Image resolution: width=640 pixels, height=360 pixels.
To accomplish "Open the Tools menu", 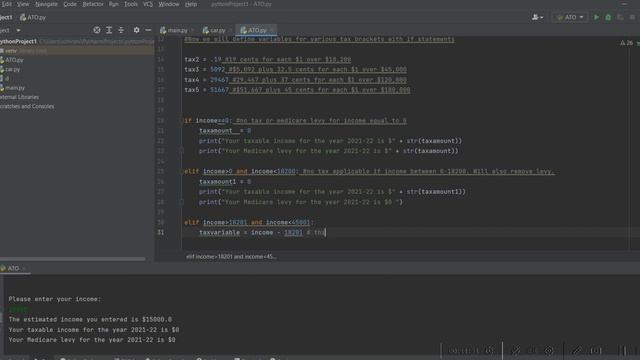I will [131, 4].
